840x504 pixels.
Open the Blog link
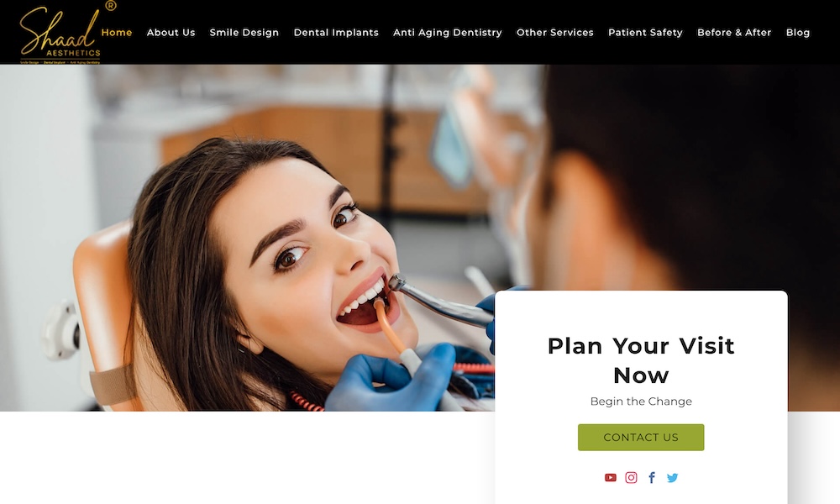pyautogui.click(x=798, y=32)
